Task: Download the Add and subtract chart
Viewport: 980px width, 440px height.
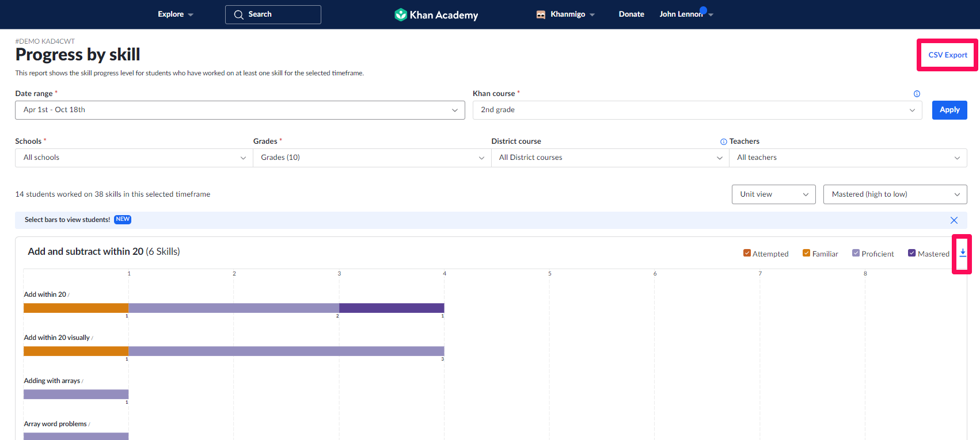Action: [963, 253]
